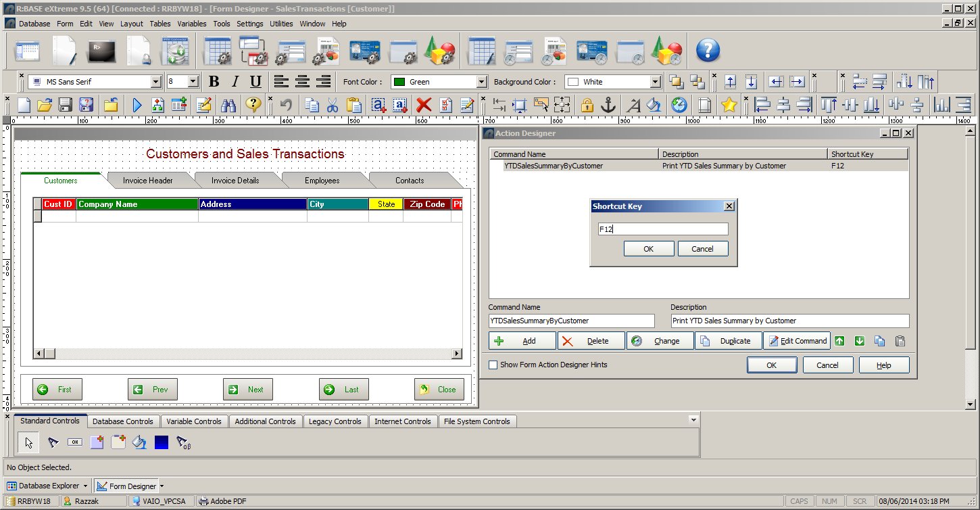Click the Edit Command button
The image size is (980, 510).
coord(796,341)
